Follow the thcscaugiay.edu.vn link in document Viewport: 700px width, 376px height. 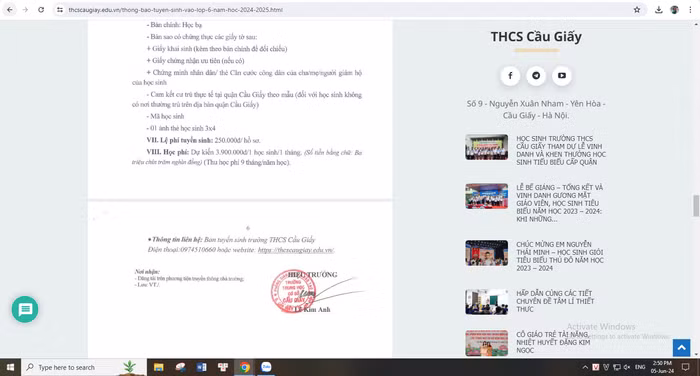click(x=296, y=250)
